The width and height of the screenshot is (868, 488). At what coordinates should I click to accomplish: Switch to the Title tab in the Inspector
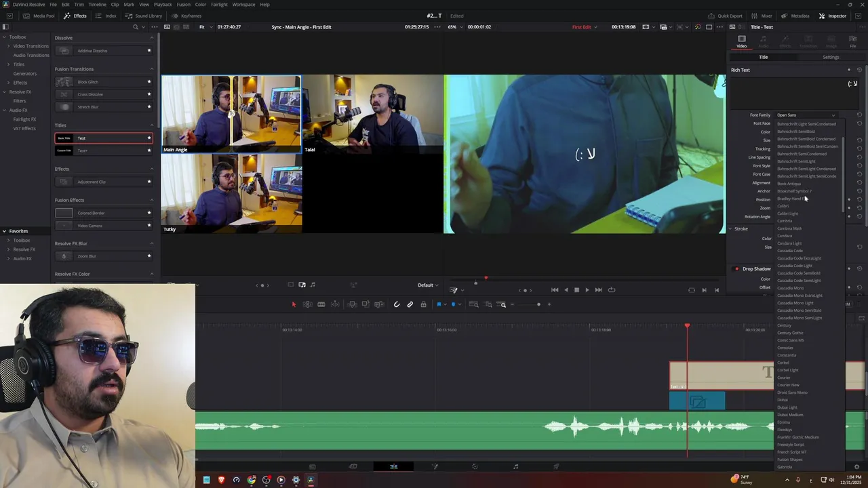pos(763,58)
